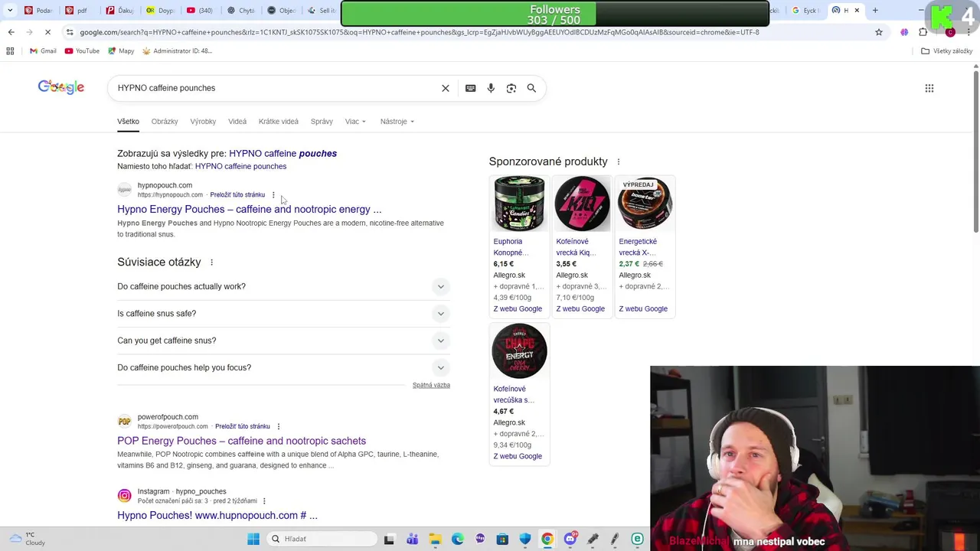Search instead for 'HYPNO caffeine pounches'

coord(240,166)
